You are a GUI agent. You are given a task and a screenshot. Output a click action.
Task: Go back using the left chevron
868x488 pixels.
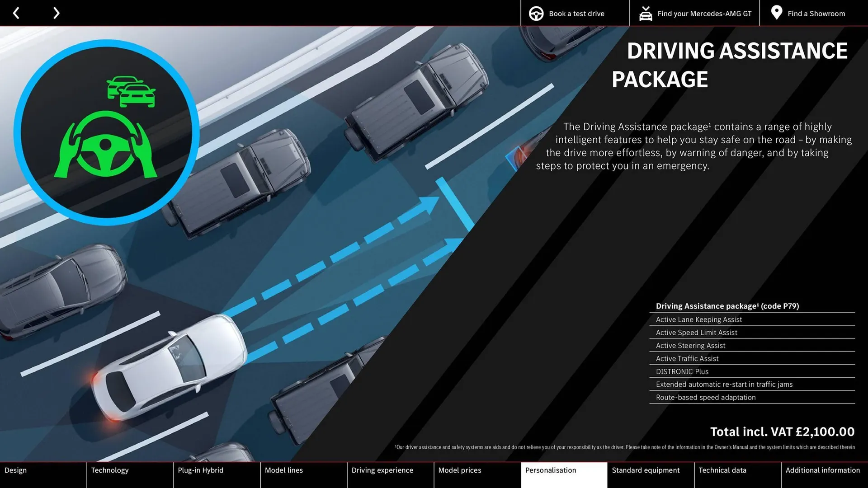click(16, 13)
